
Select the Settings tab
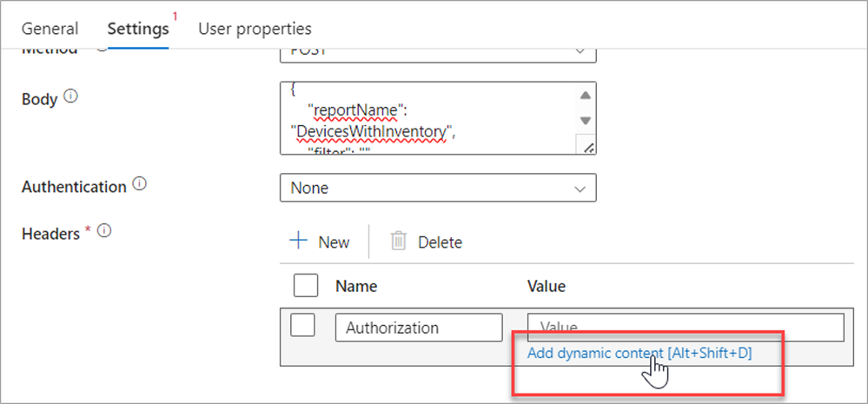pyautogui.click(x=138, y=29)
